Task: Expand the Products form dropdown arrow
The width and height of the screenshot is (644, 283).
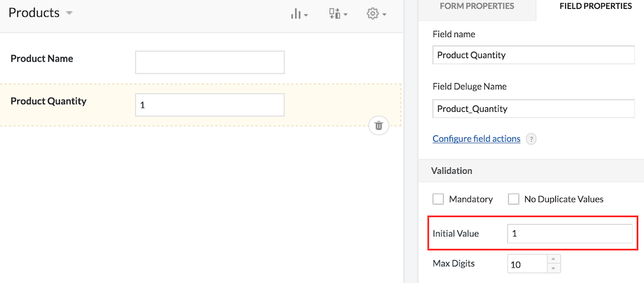Action: (69, 13)
